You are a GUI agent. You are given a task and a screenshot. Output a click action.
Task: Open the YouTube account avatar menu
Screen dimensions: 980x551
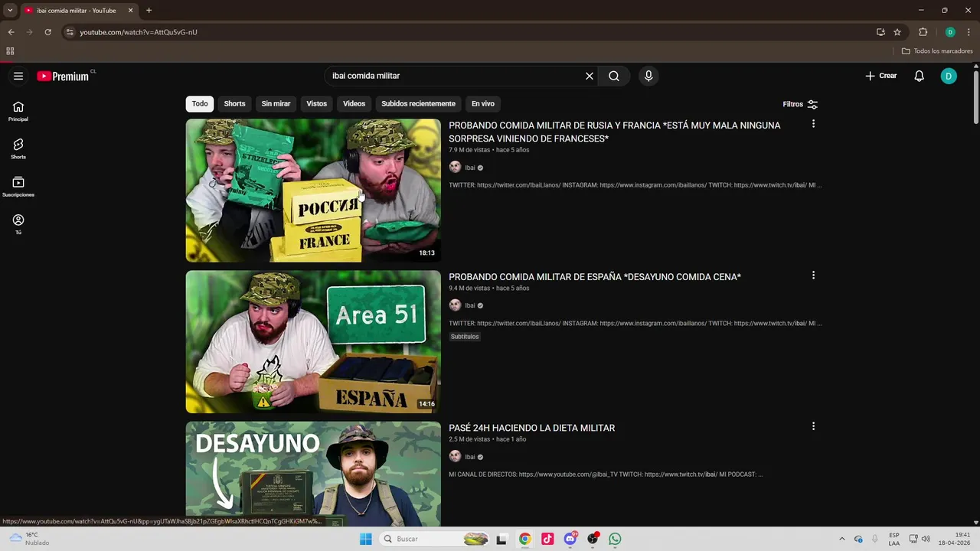point(949,76)
